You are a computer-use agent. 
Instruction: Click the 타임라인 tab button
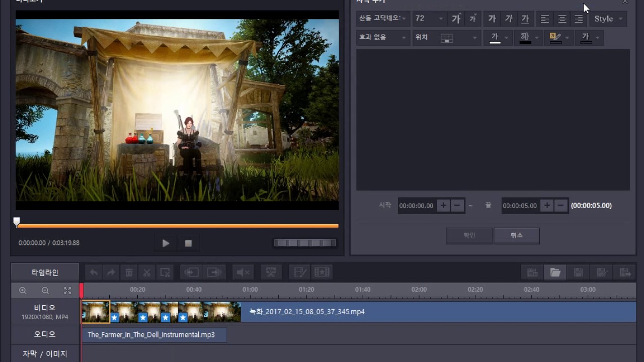tap(45, 273)
